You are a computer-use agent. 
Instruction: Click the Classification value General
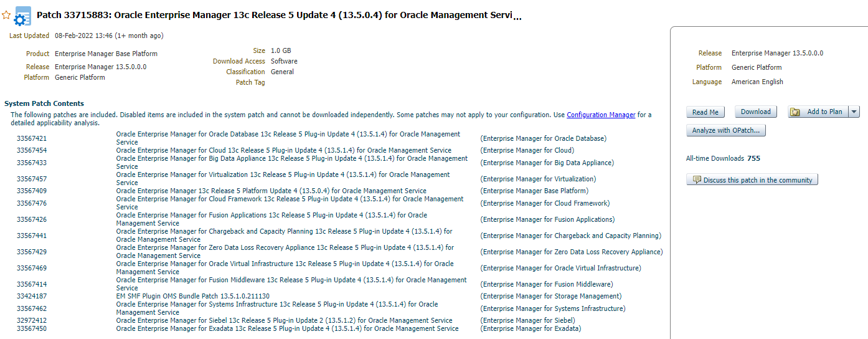(x=282, y=72)
